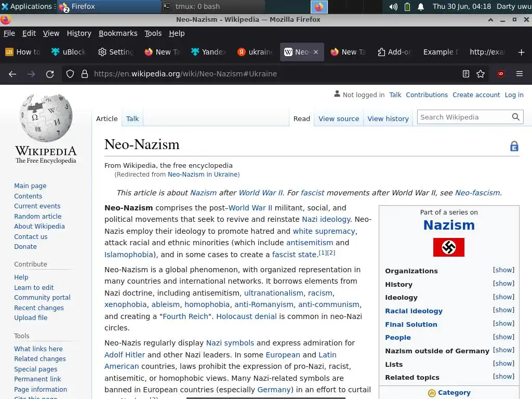The image size is (532, 399).
Task: Follow the Neo-fascism hatnote link
Action: tap(477, 193)
